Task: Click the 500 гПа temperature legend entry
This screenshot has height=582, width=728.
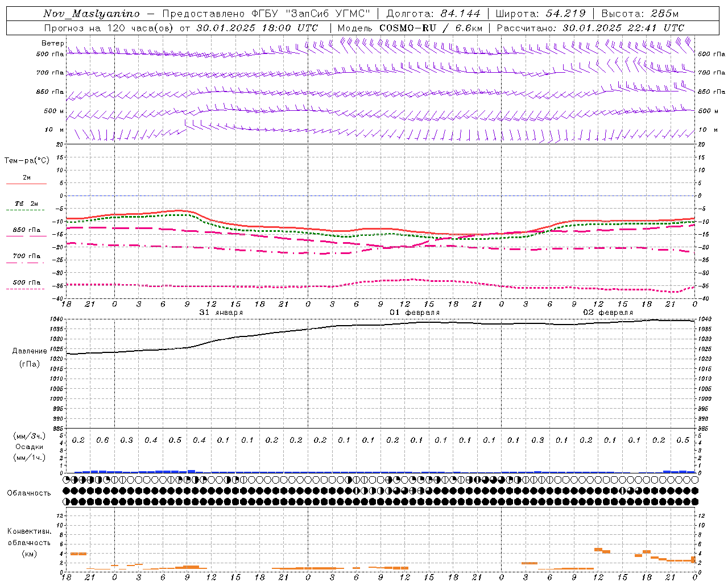Action: point(27,282)
